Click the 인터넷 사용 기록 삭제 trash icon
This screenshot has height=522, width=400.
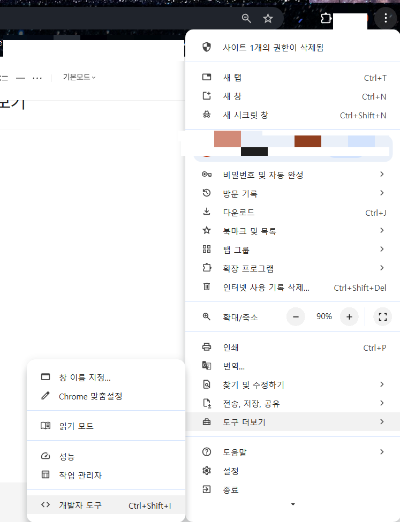click(207, 287)
